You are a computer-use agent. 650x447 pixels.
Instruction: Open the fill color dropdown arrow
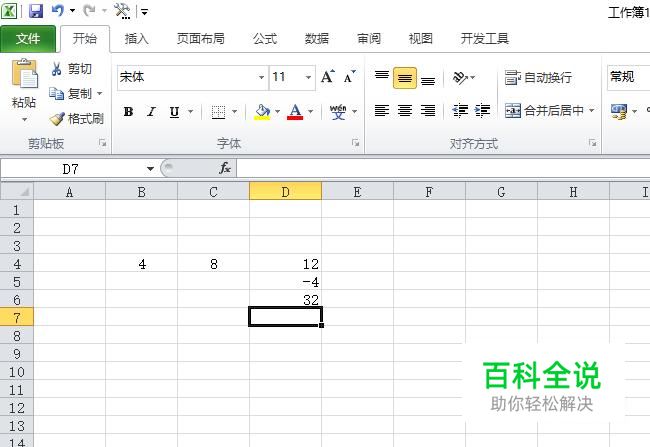(x=277, y=112)
